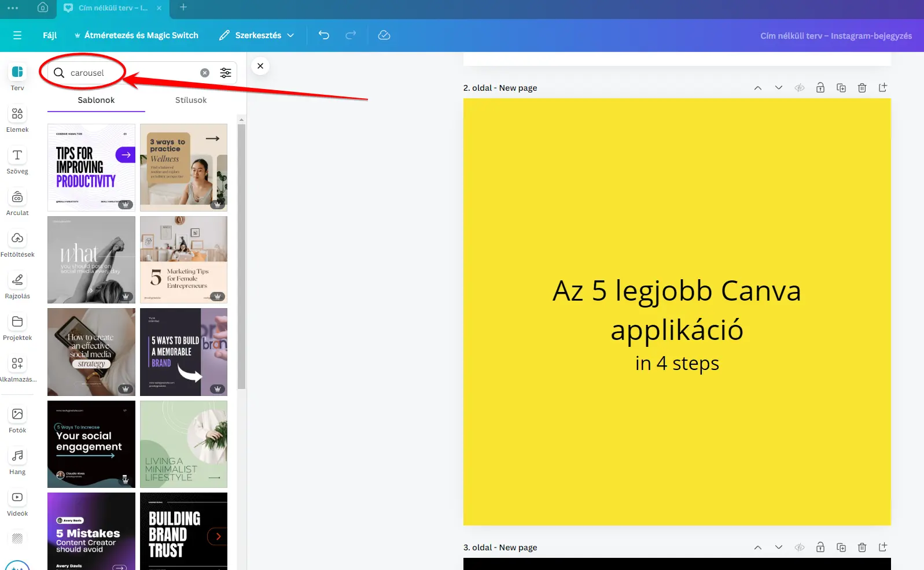Move page 3 up
The image size is (924, 570).
pyautogui.click(x=758, y=547)
